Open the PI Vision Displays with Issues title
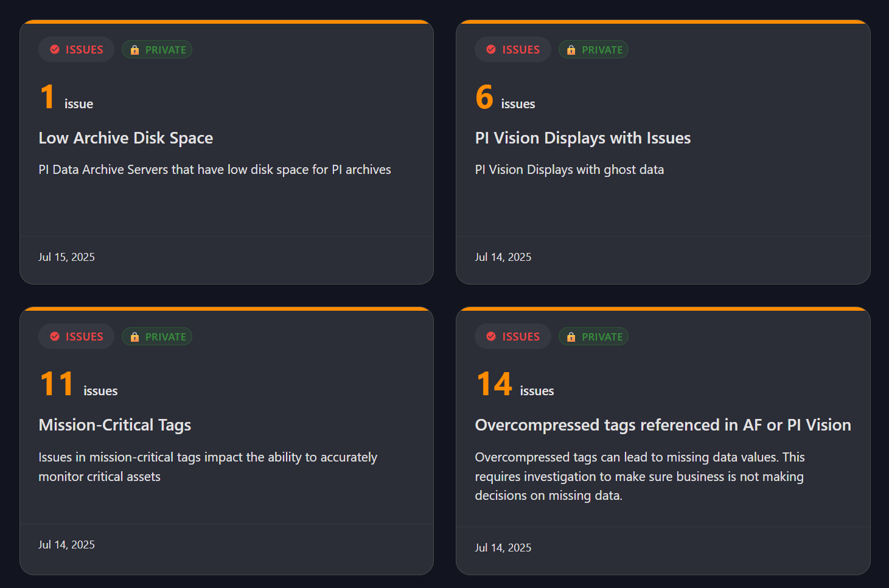 coord(583,138)
